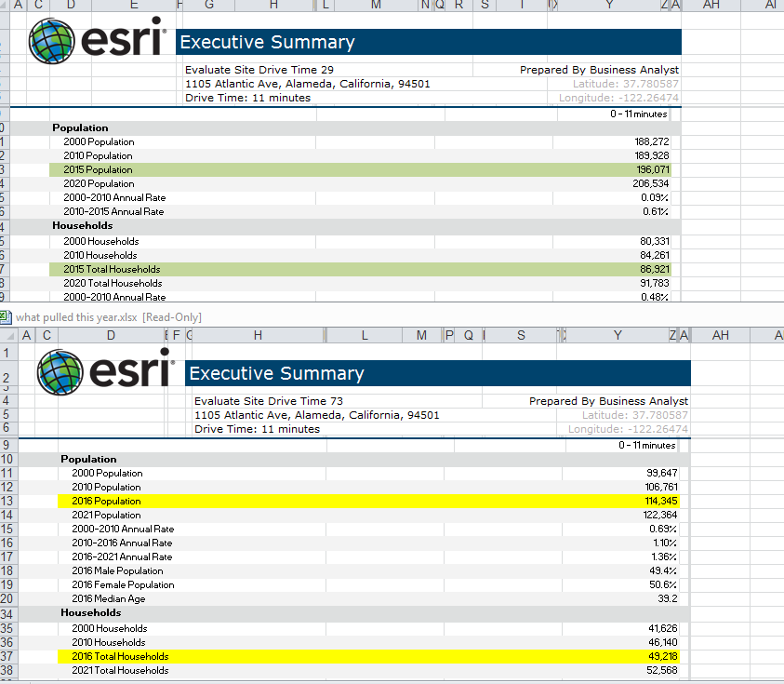
Task: Click the '2016 Female Population' label
Action: (123, 585)
